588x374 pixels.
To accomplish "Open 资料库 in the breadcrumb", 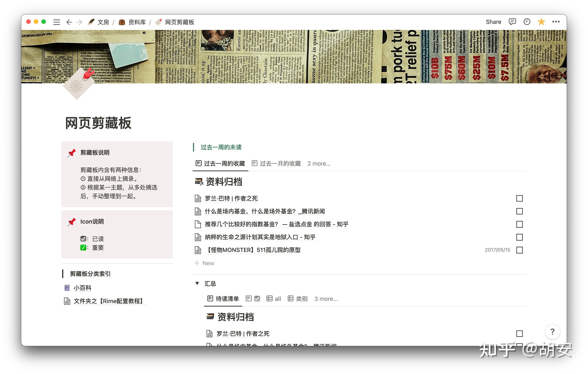I will click(137, 22).
